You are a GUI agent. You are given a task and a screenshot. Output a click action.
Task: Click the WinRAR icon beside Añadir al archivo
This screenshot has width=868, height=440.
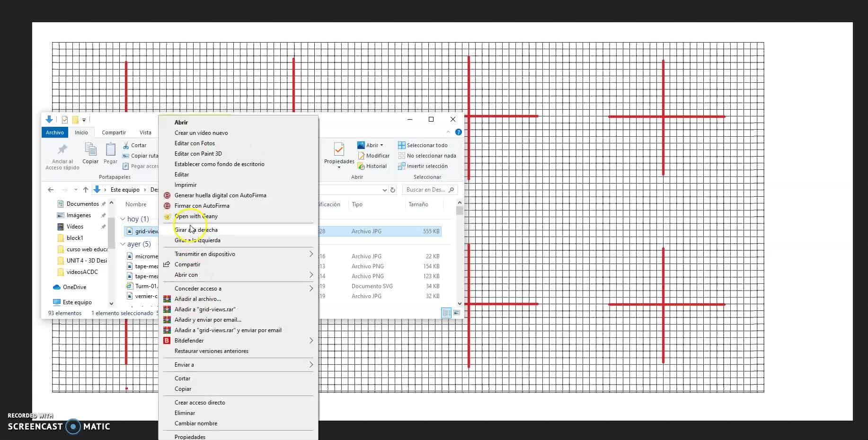tap(167, 299)
